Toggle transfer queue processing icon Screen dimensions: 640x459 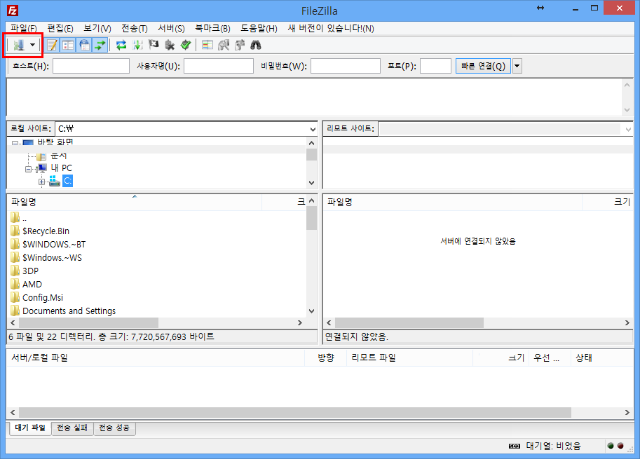138,45
